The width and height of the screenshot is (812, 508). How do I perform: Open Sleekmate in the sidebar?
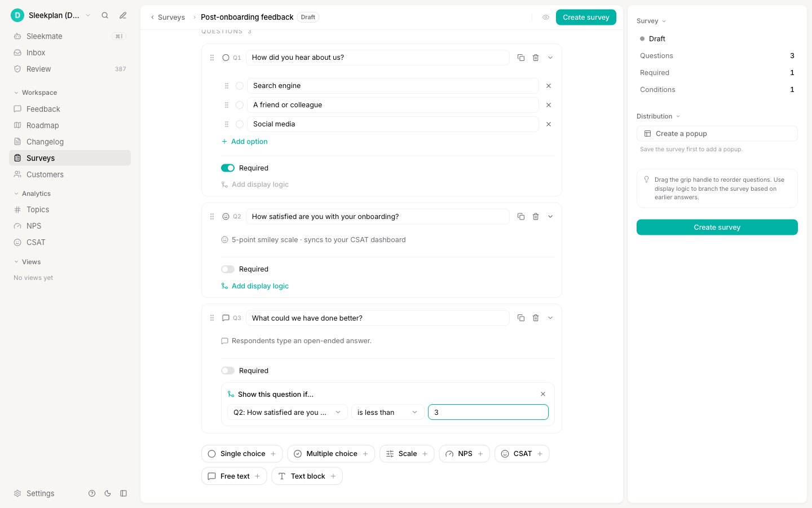point(70,36)
